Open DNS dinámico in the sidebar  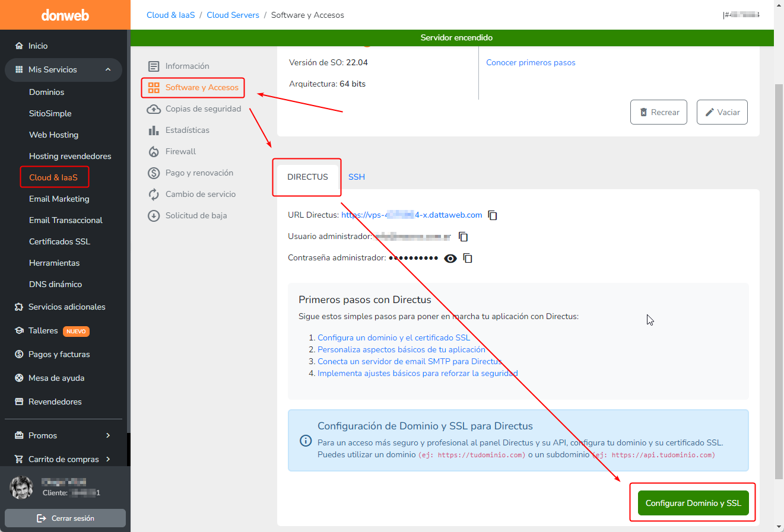pos(55,284)
